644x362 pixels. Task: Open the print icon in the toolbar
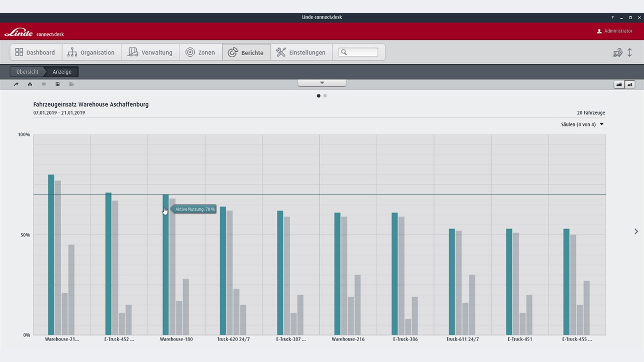point(30,84)
